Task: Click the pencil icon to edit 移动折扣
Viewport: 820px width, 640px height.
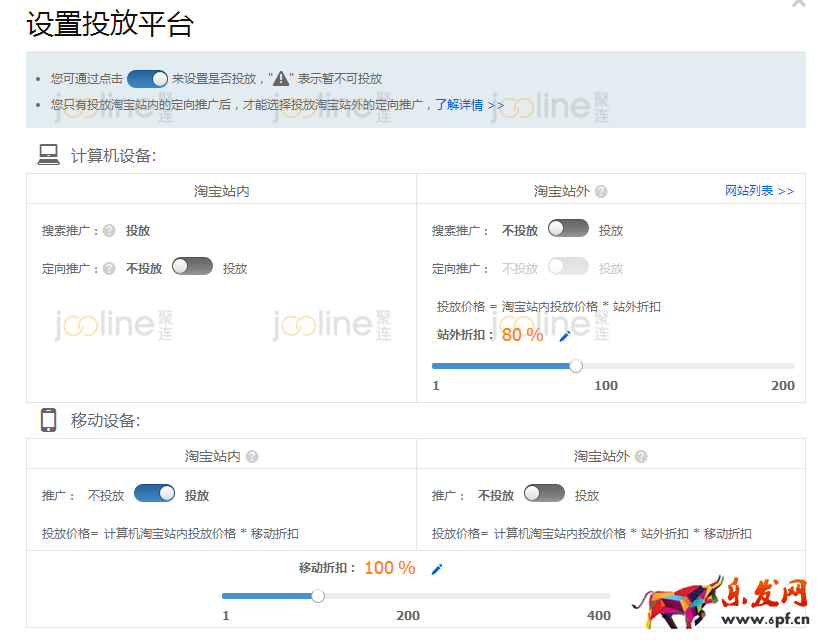Action: click(438, 568)
